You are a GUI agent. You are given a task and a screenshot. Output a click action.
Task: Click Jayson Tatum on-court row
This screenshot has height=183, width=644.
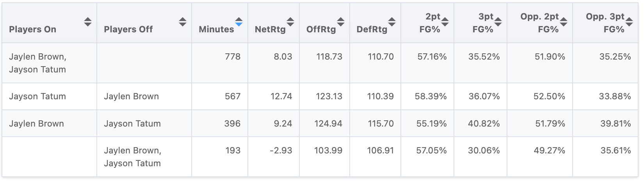coord(37,97)
